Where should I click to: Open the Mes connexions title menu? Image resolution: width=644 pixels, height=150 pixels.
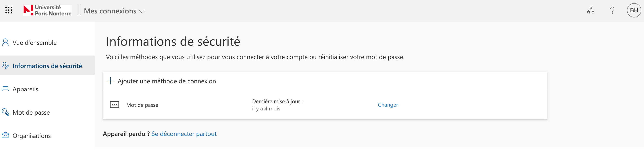tap(114, 11)
